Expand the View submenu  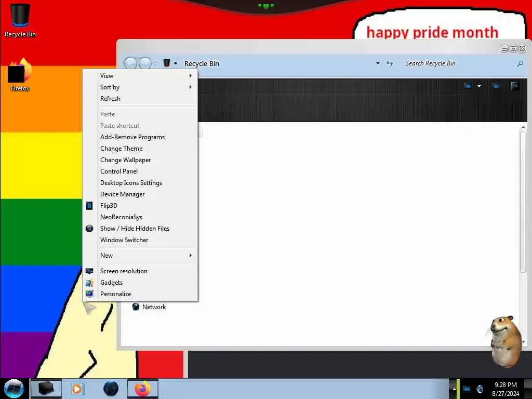140,76
